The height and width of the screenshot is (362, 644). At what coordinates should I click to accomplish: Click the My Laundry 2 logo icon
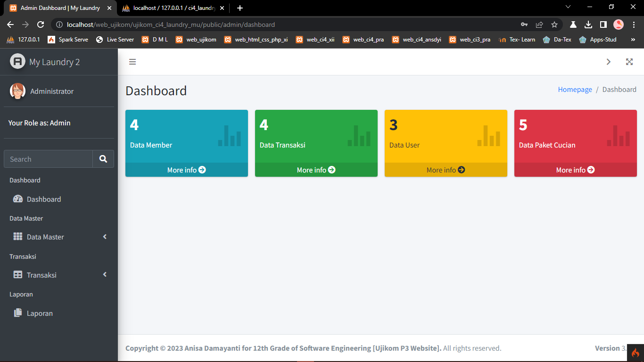pos(17,61)
